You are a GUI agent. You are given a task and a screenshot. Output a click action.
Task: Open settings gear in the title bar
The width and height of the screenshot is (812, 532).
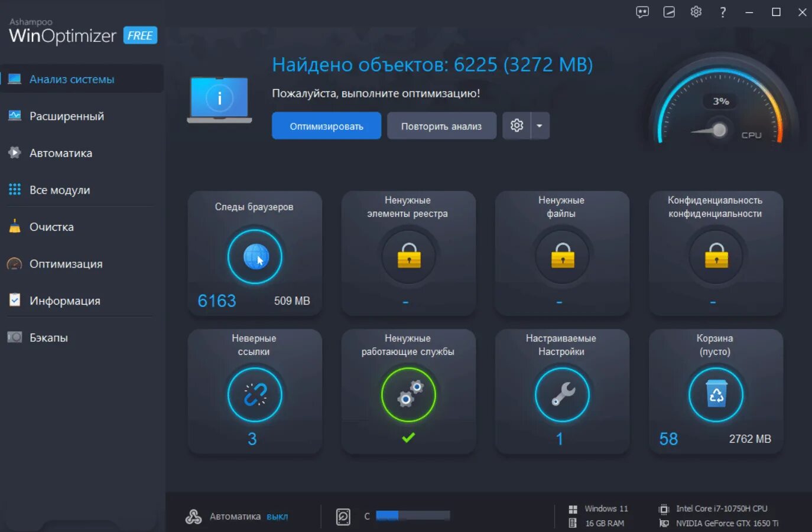[x=696, y=12]
